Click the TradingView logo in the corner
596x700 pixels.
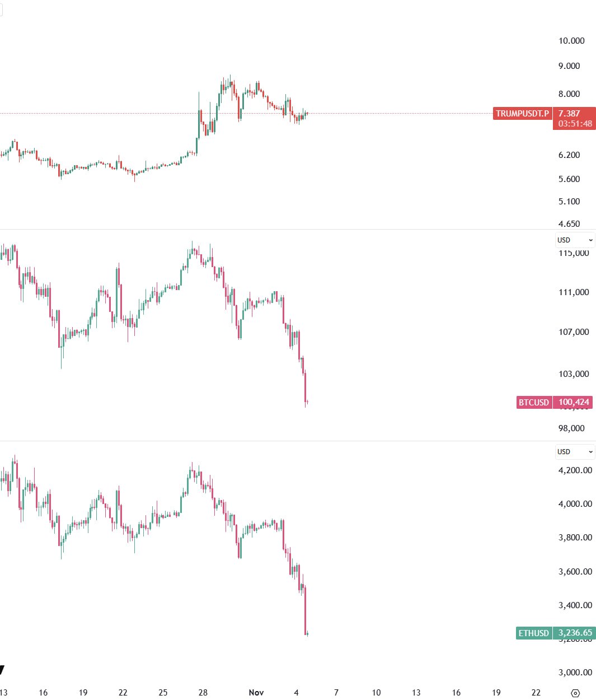2,670
